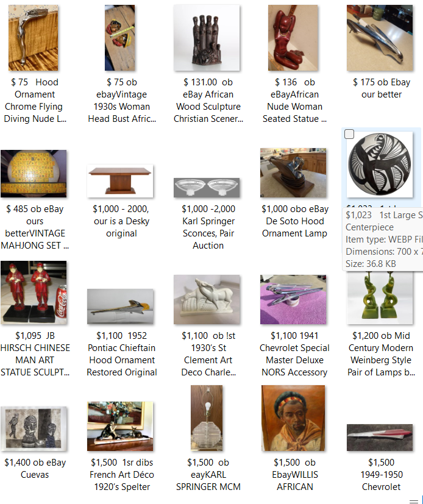
Task: Select the Vintage 1930s Woman Head Bust thumbnail
Action: point(119,38)
